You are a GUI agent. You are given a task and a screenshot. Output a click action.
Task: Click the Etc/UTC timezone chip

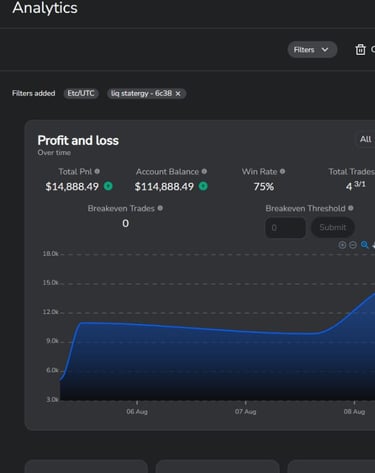click(81, 93)
